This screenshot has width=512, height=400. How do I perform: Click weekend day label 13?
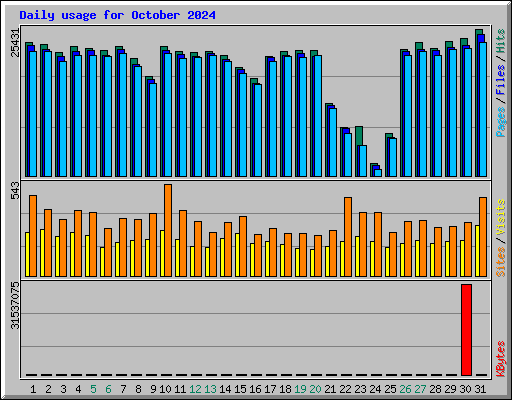[210, 389]
